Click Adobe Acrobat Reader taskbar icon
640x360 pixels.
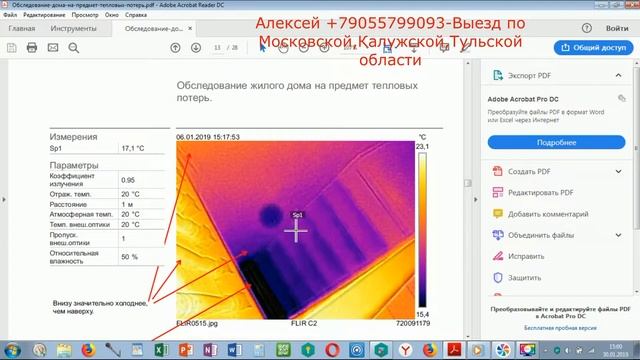[454, 350]
